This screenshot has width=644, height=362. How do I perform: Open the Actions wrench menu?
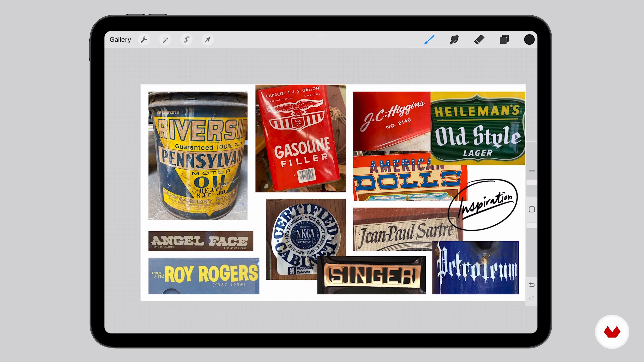pyautogui.click(x=144, y=40)
